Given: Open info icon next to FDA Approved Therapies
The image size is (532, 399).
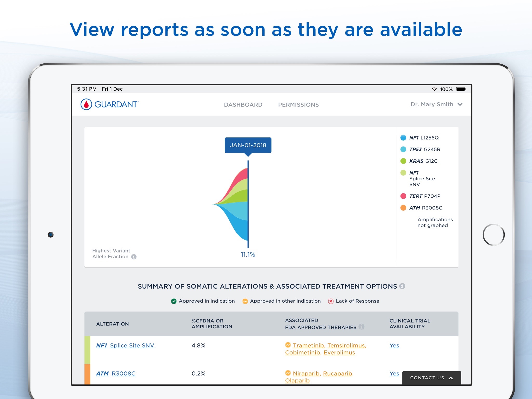Looking at the screenshot, I should point(361,327).
